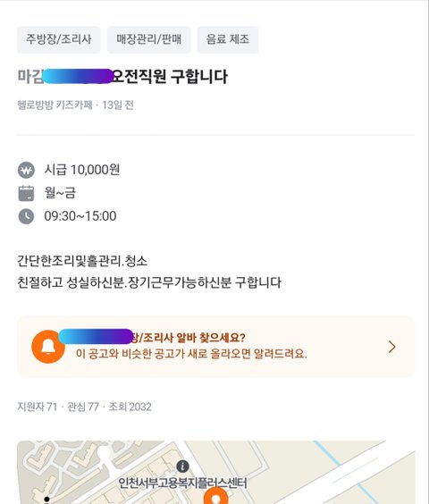This screenshot has height=504, width=429.
Task: Select the 매장관리/판매 category tag
Action: tap(149, 39)
